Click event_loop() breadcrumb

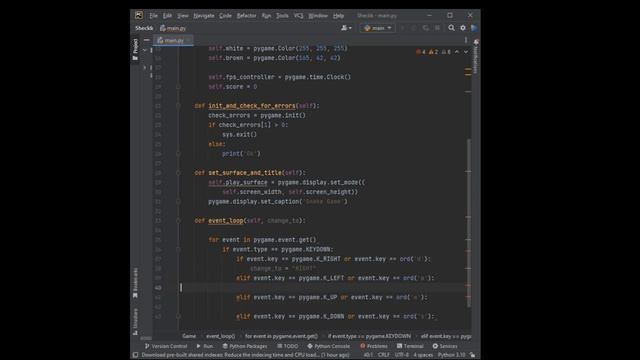(220, 336)
